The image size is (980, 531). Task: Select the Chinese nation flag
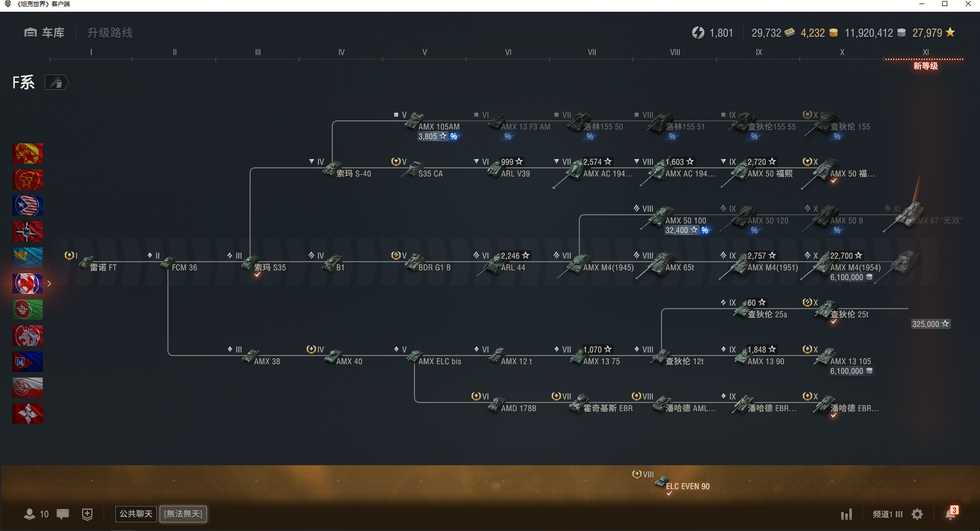pos(28,154)
